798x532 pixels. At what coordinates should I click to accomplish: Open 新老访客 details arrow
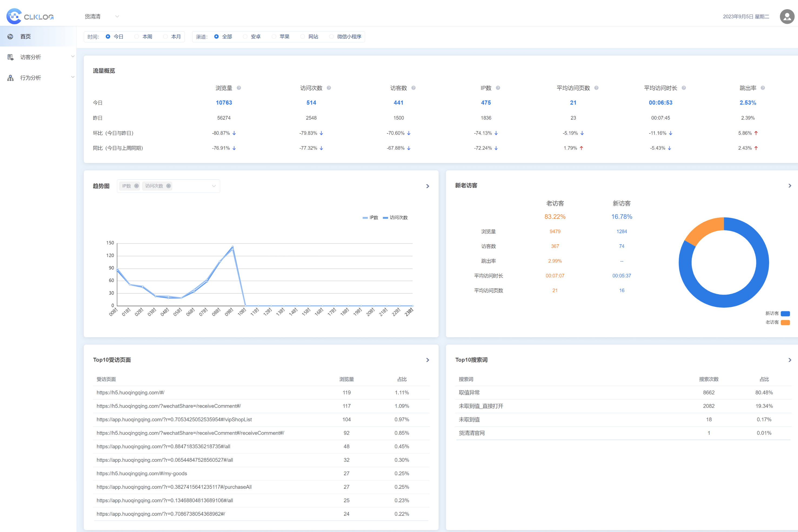(790, 186)
